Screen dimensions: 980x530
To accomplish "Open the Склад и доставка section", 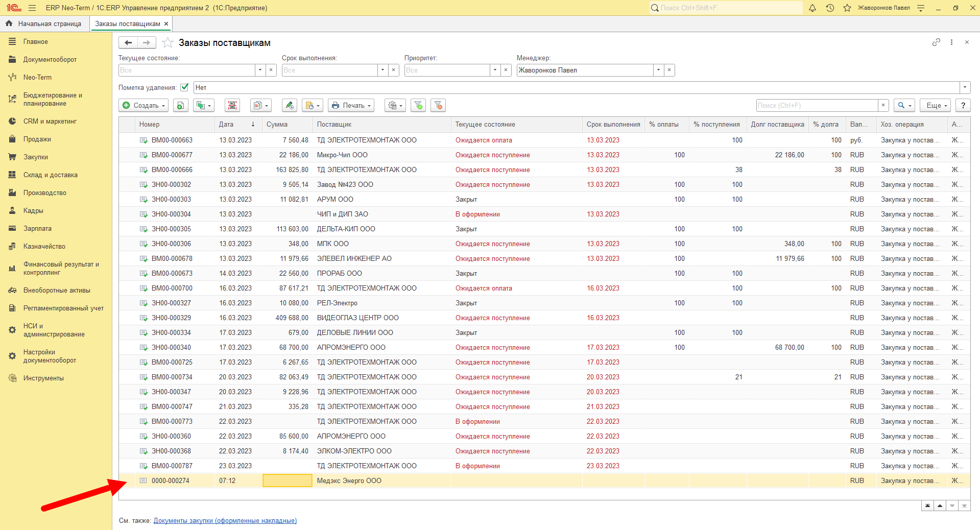I will point(50,175).
